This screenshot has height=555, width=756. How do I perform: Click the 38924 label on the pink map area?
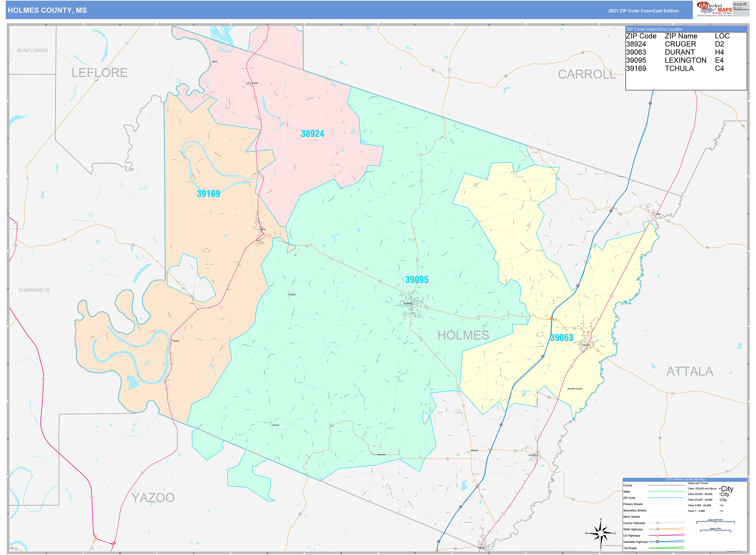312,134
